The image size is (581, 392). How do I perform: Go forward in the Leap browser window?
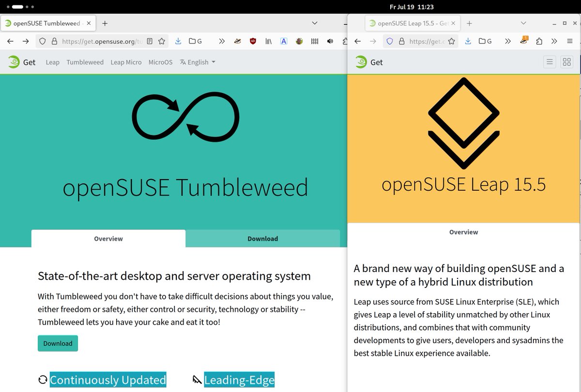[373, 41]
